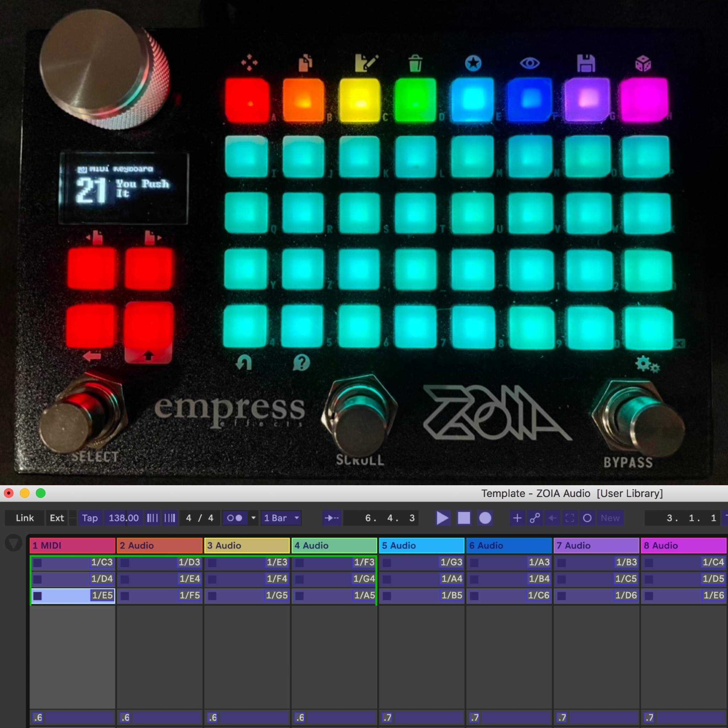Select the clip named 1/E5

click(73, 596)
